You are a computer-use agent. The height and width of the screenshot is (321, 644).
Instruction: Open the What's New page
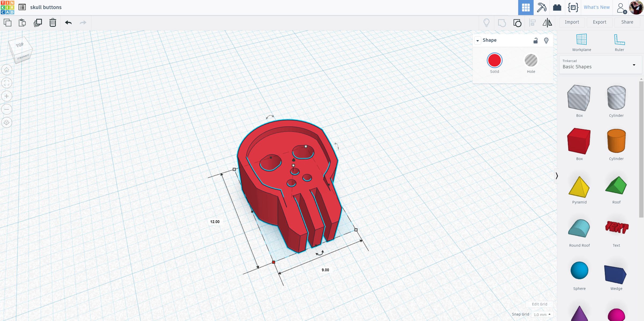[x=597, y=7]
